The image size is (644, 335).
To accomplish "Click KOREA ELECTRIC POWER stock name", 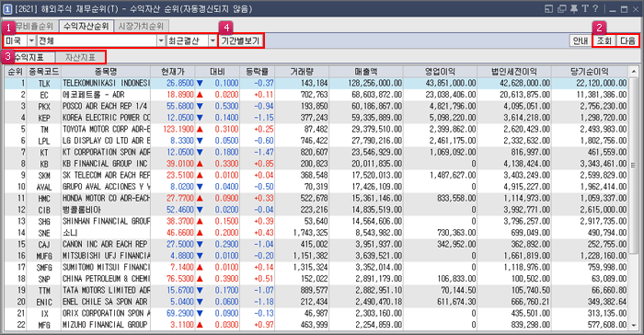I will click(x=106, y=118).
